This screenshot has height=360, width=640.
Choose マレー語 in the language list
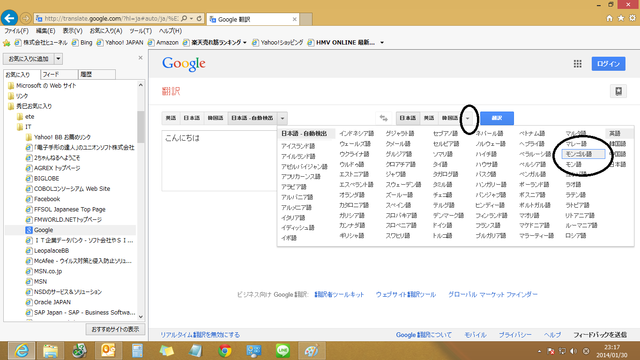(x=576, y=144)
